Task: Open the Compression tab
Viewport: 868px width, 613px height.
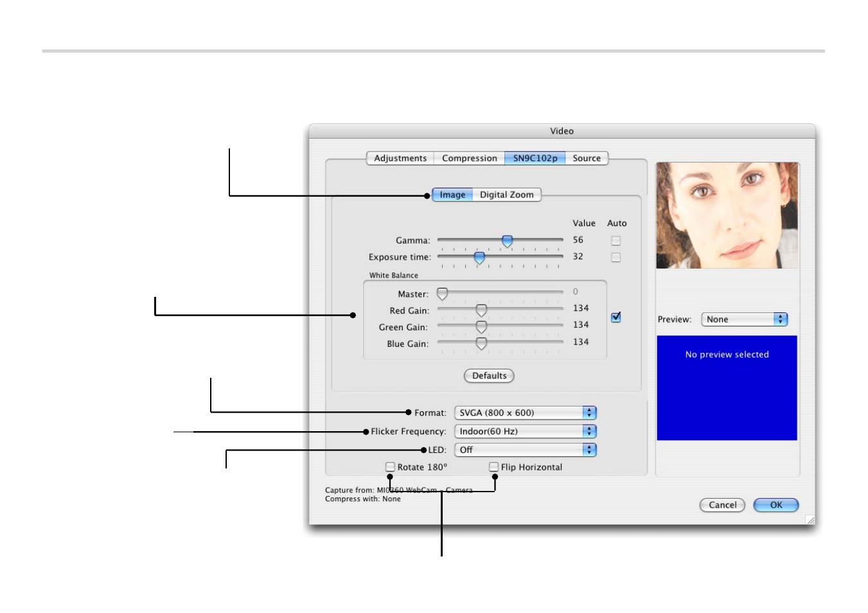Action: (469, 158)
